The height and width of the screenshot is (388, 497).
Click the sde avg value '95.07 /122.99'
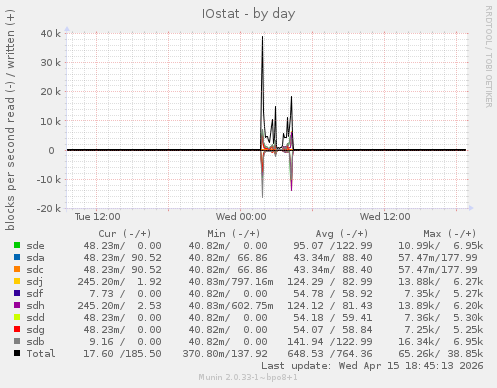coord(333,246)
